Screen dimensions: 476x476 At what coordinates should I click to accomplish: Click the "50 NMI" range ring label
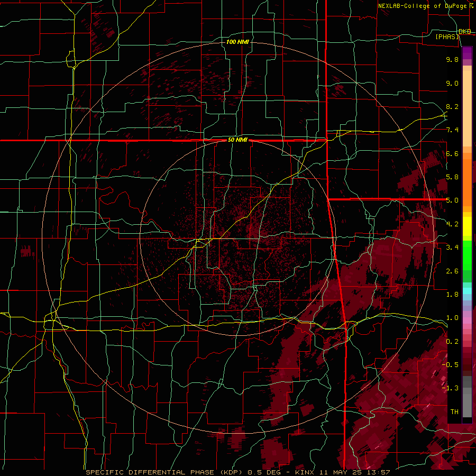tap(237, 140)
